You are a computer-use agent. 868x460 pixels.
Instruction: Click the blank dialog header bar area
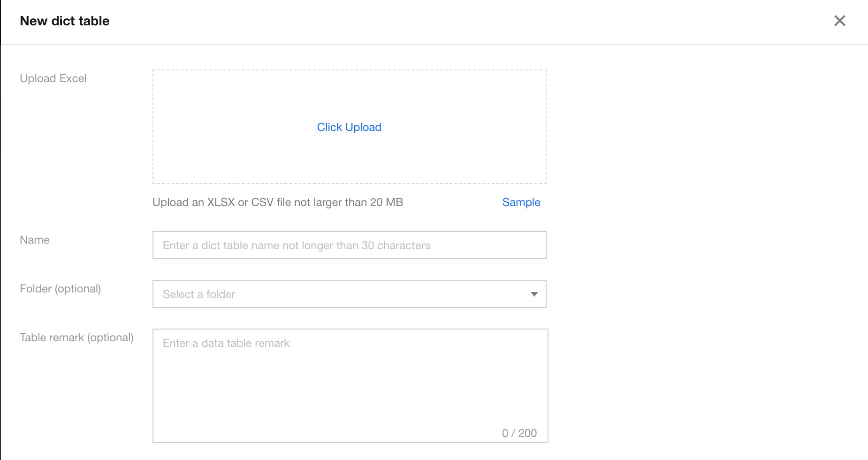[x=469, y=21]
